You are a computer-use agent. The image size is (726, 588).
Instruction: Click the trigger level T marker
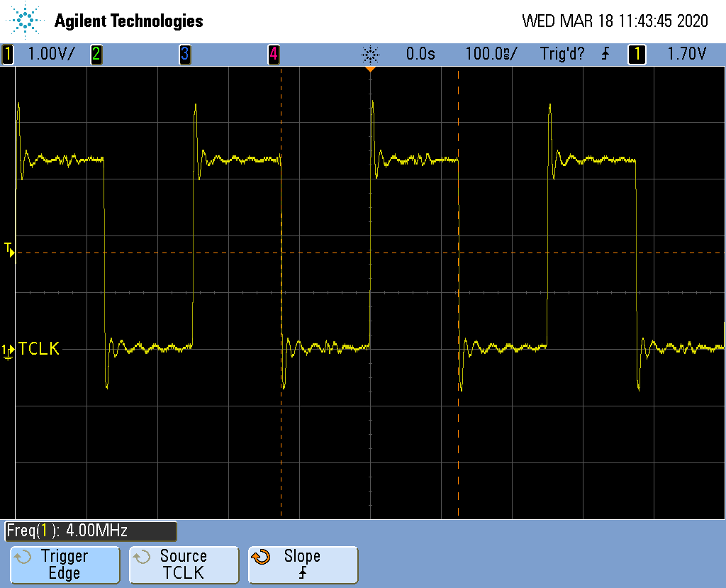(9, 249)
